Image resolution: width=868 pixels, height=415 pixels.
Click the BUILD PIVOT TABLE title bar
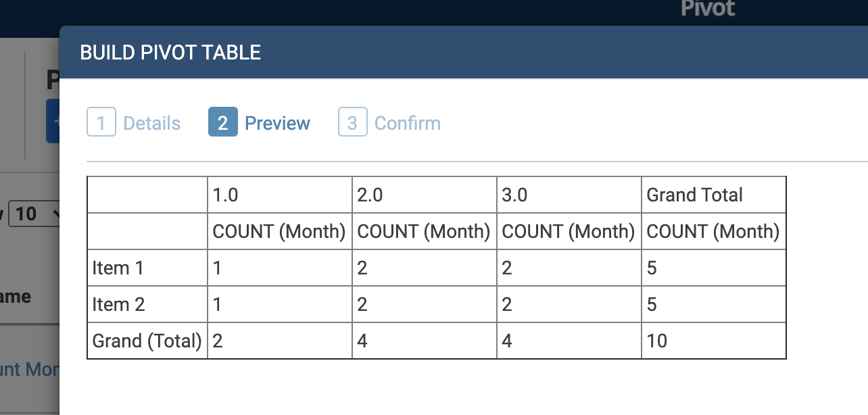[170, 52]
